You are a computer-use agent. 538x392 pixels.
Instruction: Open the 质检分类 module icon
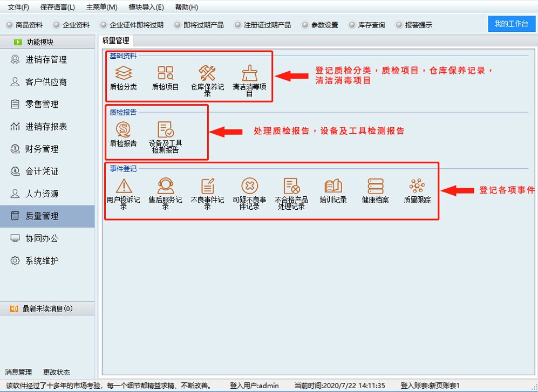124,73
